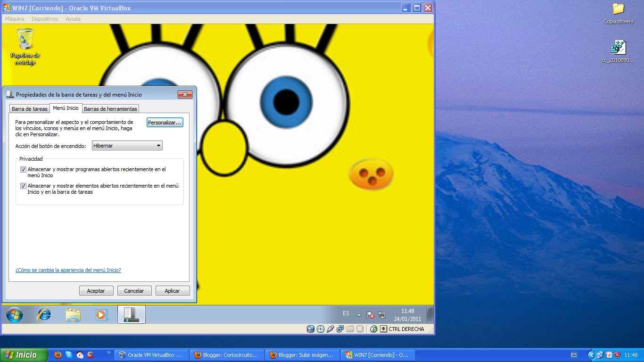Viewport: 644px width, 362px height.
Task: Click the VirtualBox USB devices icon
Action: [x=330, y=329]
